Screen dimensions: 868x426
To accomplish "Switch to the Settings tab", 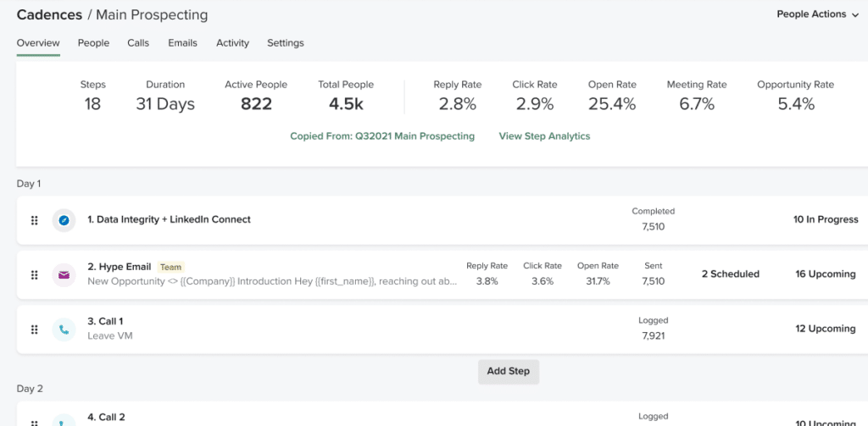I will click(286, 42).
